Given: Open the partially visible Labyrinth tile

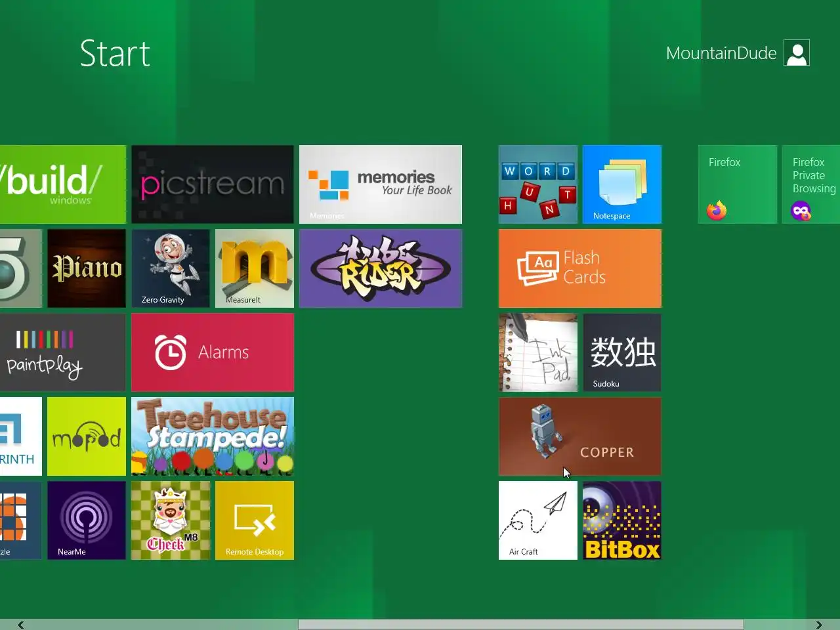Looking at the screenshot, I should (x=21, y=436).
